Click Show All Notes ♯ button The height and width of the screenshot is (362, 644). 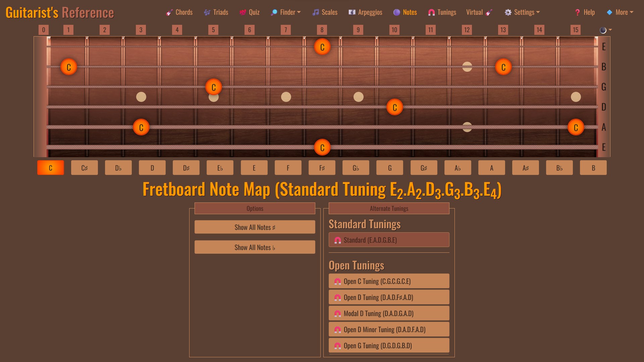click(x=255, y=227)
